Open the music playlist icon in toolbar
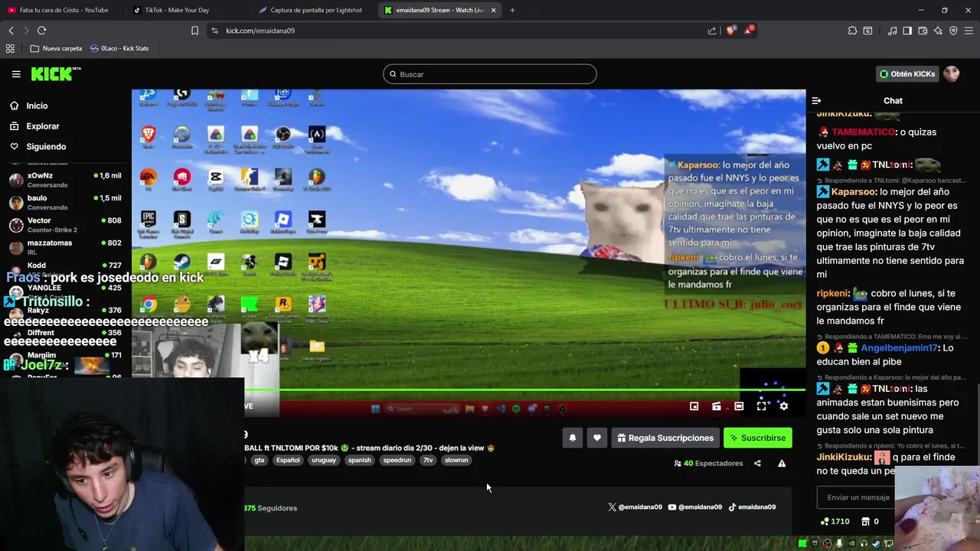The image size is (980, 551). point(892,31)
